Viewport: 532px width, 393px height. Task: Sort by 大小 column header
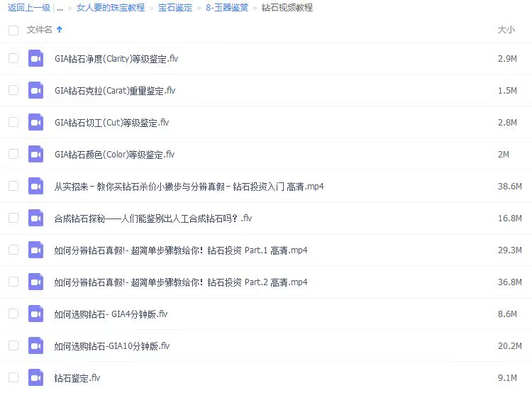click(x=506, y=30)
